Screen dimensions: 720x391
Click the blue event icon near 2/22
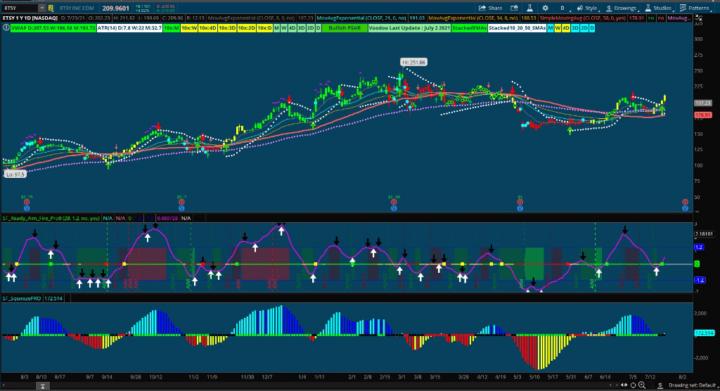click(x=394, y=208)
